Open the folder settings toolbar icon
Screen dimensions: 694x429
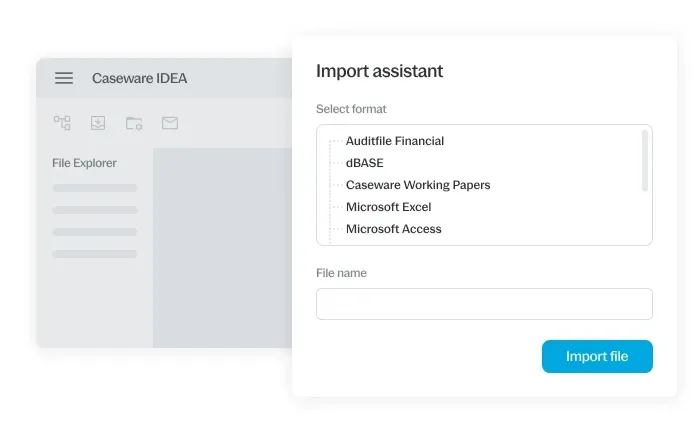click(134, 123)
